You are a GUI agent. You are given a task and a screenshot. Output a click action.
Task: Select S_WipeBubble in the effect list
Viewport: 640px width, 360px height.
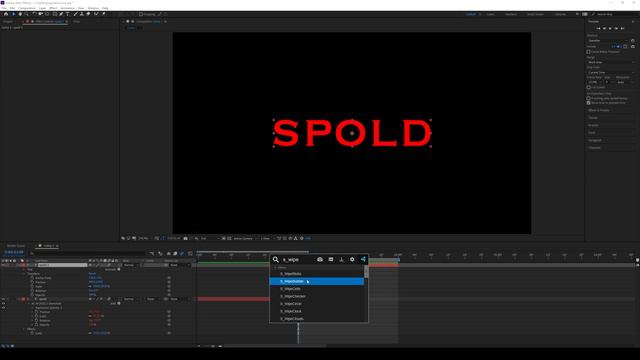coord(317,281)
